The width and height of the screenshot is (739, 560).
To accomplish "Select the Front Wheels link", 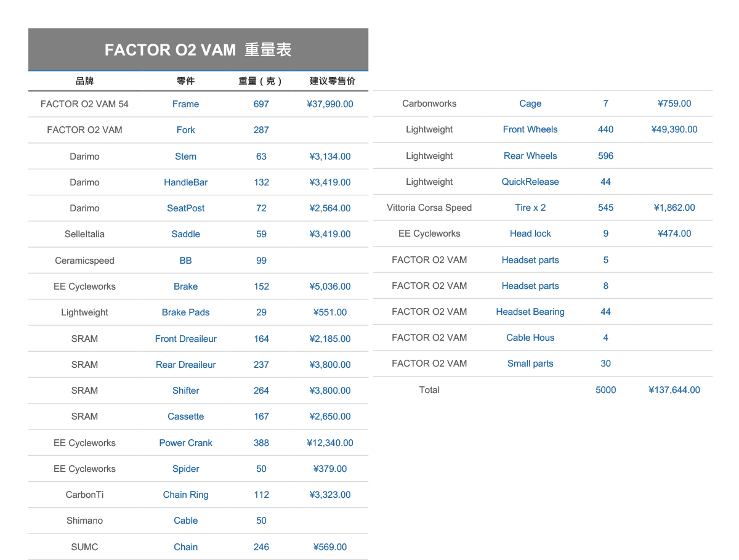I will click(530, 129).
